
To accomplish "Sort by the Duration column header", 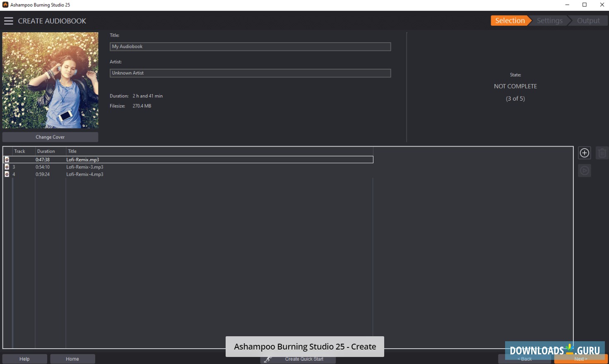I will click(x=46, y=151).
